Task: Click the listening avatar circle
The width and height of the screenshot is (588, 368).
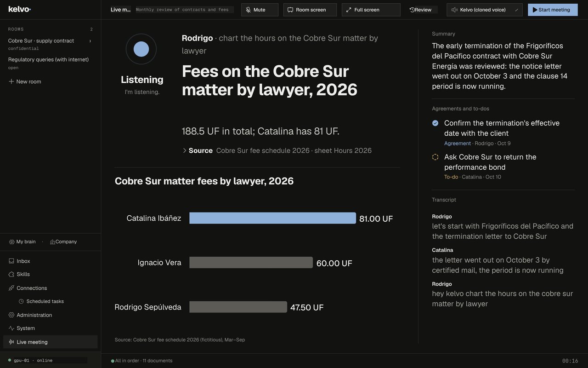Action: pyautogui.click(x=141, y=49)
